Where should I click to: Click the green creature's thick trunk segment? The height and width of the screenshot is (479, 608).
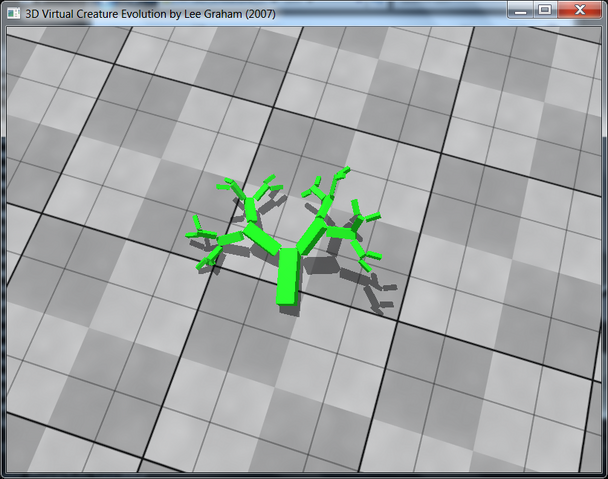click(288, 276)
